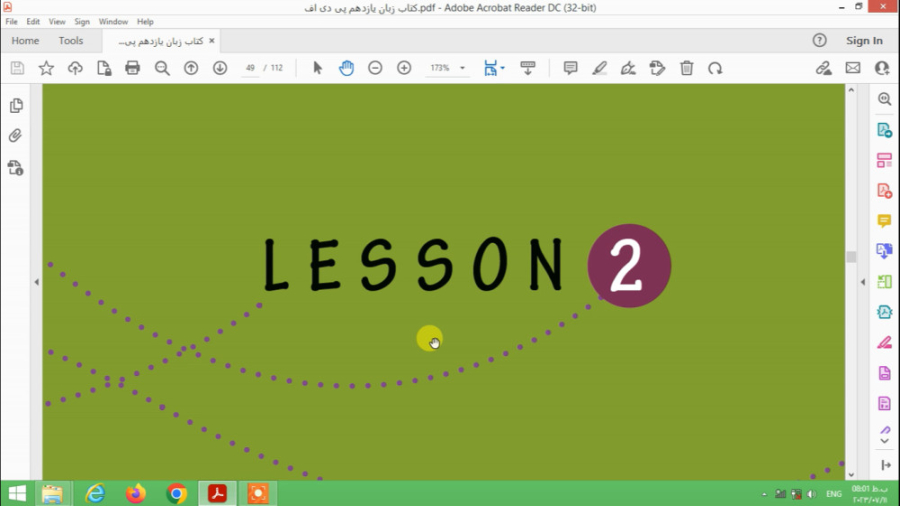900x506 pixels.
Task: Click the Sign In link
Action: click(864, 41)
